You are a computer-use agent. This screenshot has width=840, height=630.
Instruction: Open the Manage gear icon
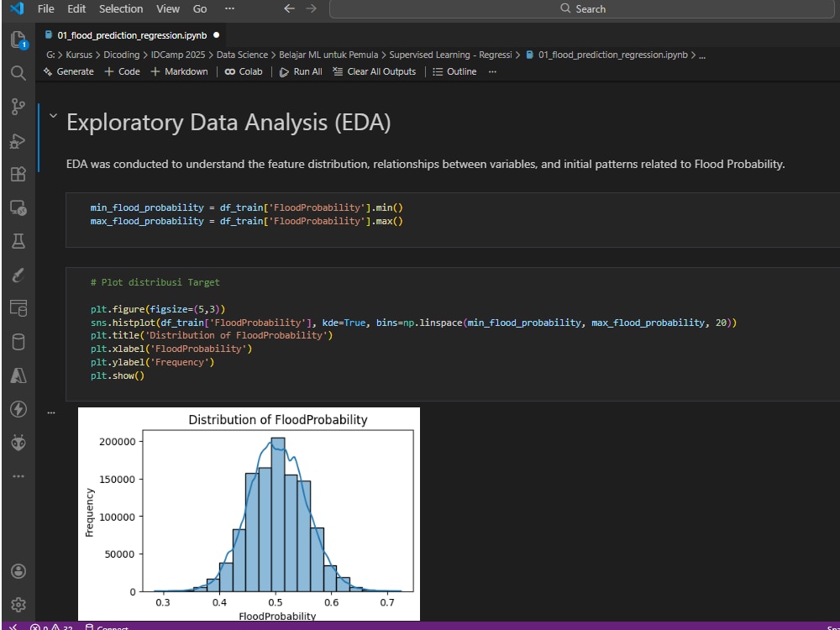[18, 605]
